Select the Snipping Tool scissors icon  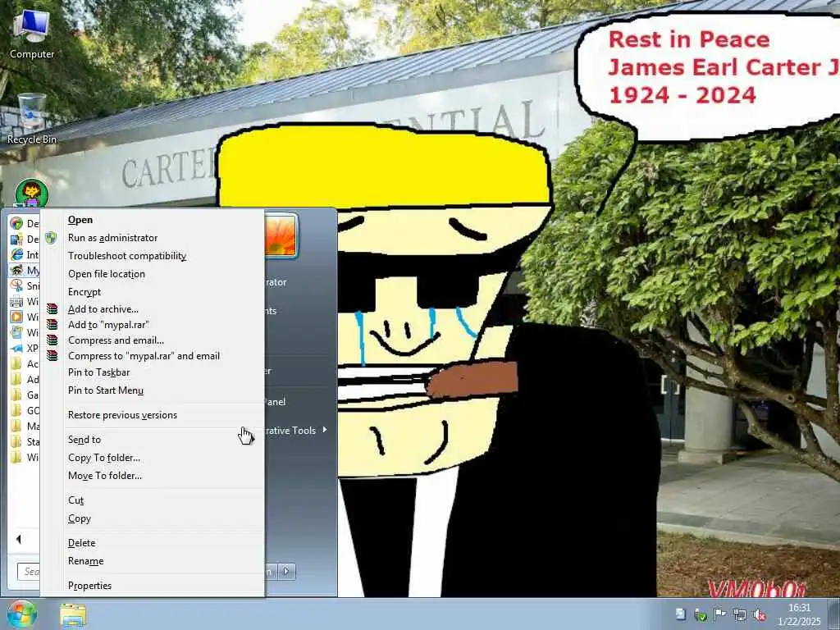point(16,285)
